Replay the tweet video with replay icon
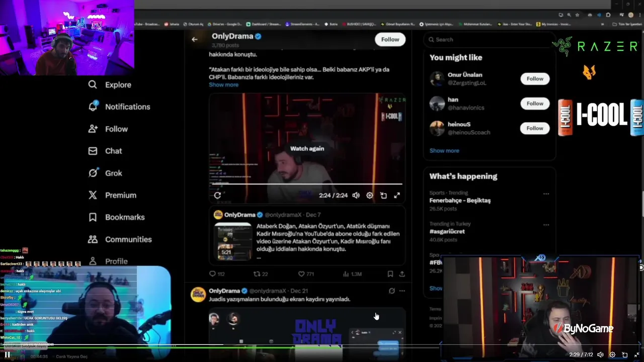This screenshot has width=644, height=362. click(x=217, y=195)
